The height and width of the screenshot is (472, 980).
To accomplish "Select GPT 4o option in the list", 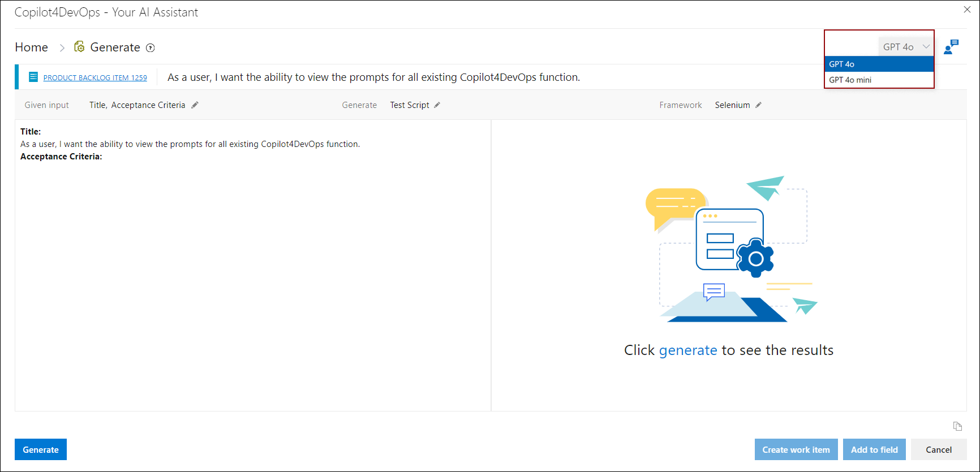I will pyautogui.click(x=879, y=64).
